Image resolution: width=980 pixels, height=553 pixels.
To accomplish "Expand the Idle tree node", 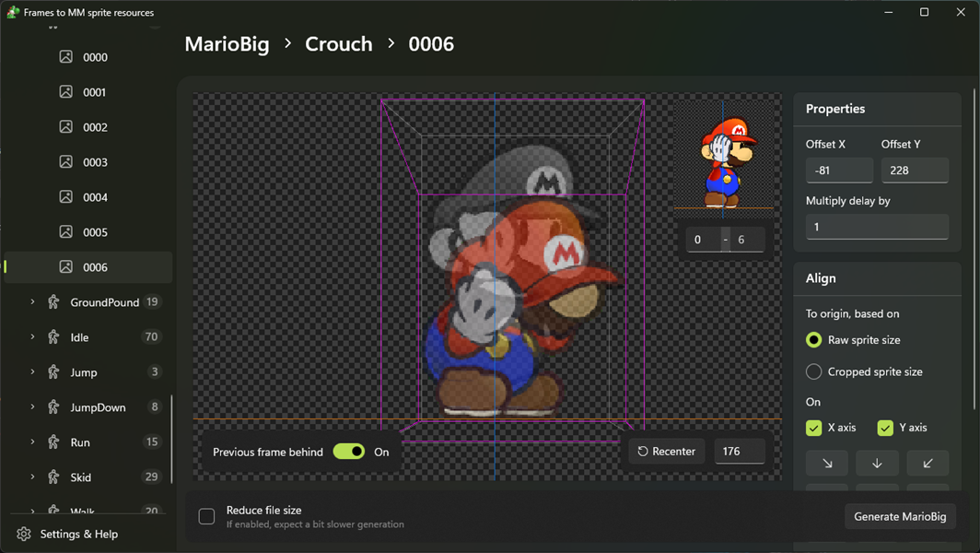I will coord(32,336).
